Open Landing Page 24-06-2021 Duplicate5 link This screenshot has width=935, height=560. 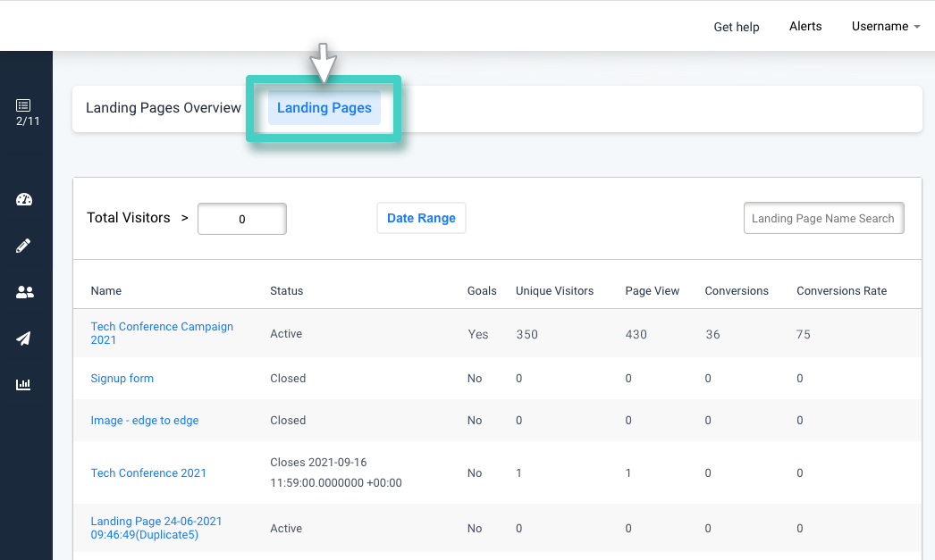coord(156,528)
